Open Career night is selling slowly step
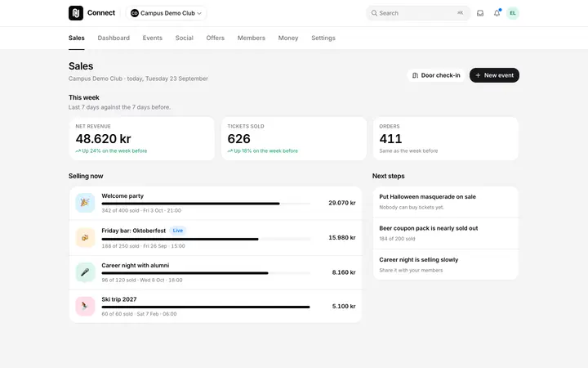The height and width of the screenshot is (368, 588). point(446,265)
